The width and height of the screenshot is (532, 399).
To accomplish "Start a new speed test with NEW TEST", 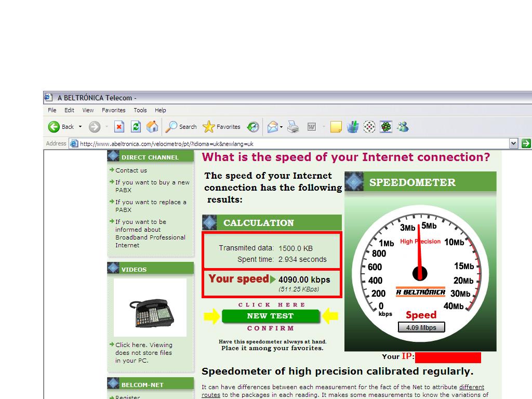I will point(270,316).
